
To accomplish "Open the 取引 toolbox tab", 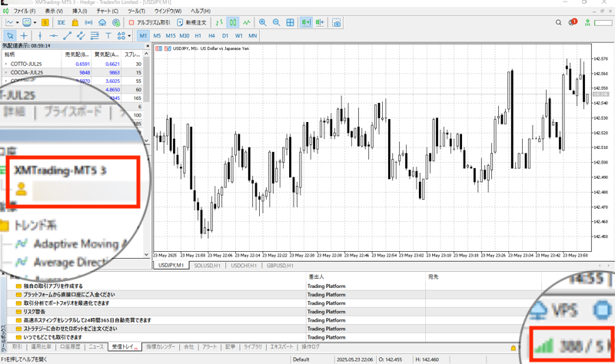I will 17,347.
